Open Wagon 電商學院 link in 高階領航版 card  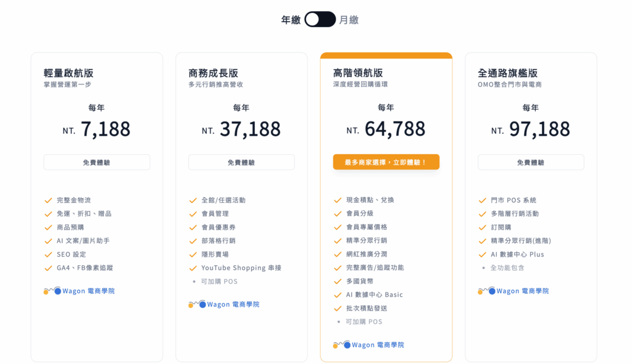378,345
